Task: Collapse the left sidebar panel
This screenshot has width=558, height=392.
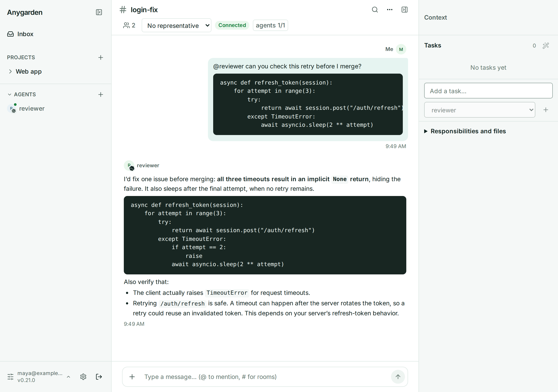Action: pyautogui.click(x=99, y=12)
